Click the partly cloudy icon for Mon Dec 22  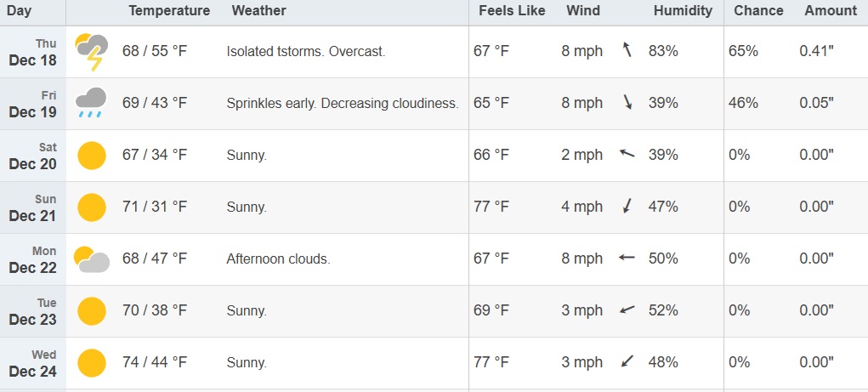click(91, 258)
